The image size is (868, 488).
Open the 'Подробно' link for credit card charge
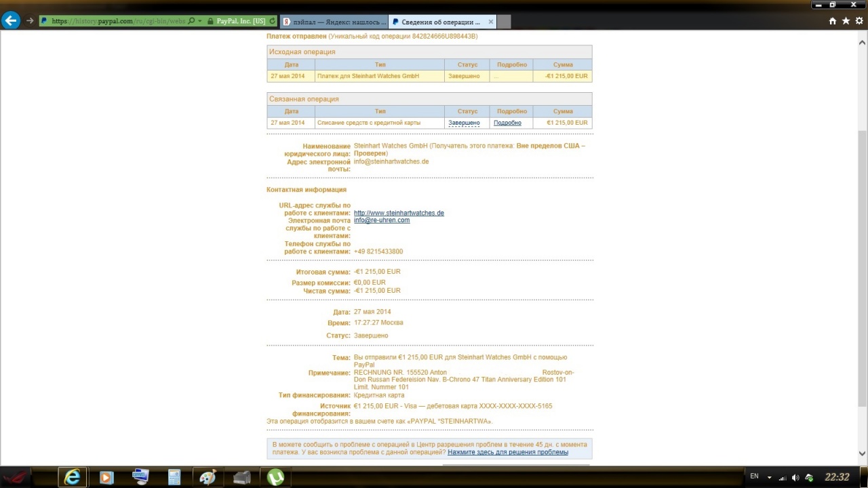point(507,123)
